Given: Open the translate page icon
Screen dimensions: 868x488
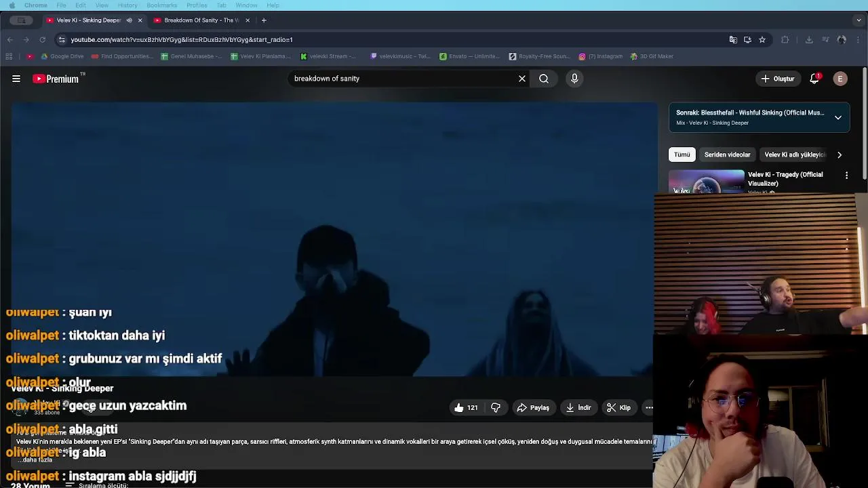Looking at the screenshot, I should click(x=733, y=40).
